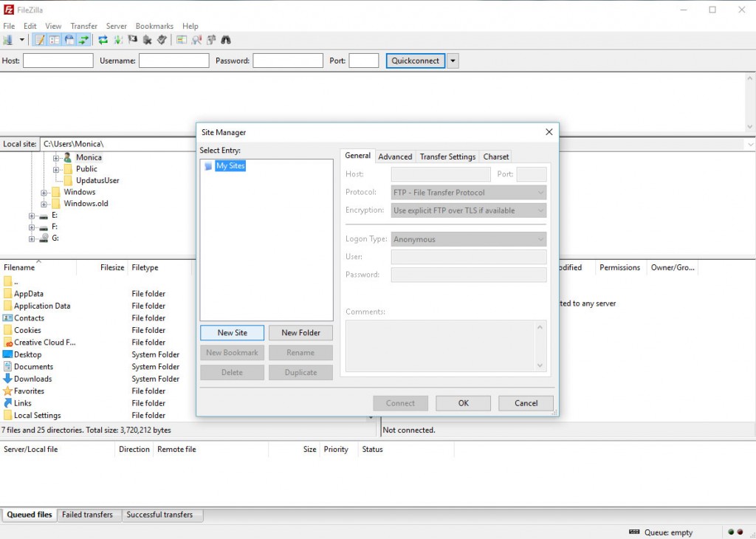Toggle the synchronized browsing icon
The image size is (756, 539).
tap(211, 40)
